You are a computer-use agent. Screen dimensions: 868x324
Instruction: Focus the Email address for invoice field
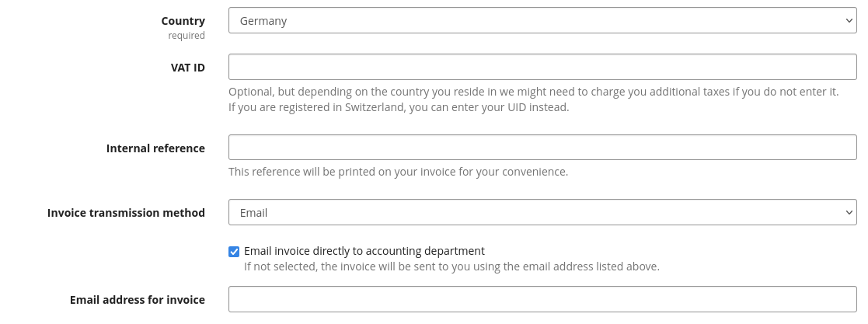[542, 299]
